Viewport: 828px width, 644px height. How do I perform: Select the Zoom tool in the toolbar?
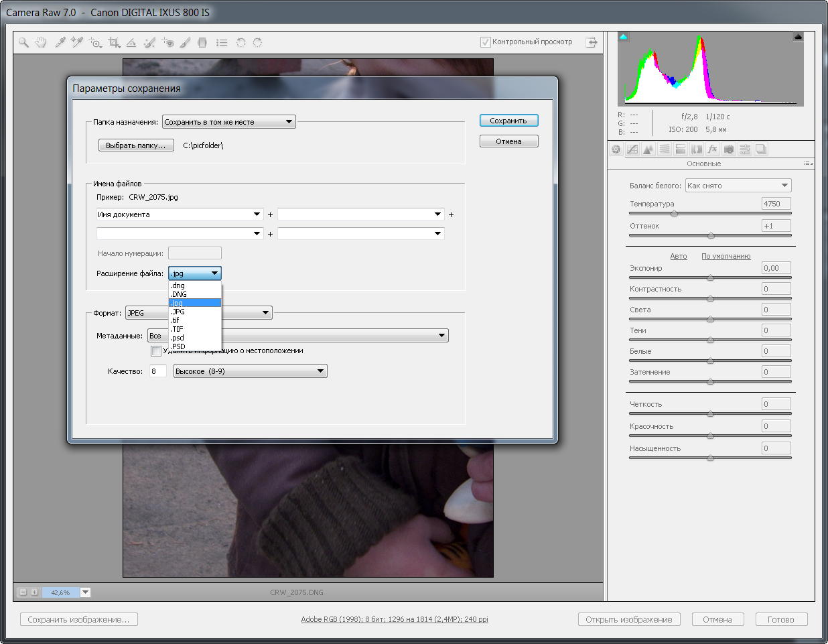pos(24,42)
